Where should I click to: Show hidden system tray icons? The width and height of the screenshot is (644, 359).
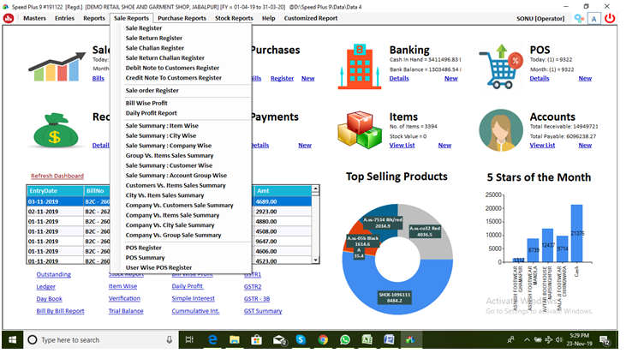(x=527, y=339)
